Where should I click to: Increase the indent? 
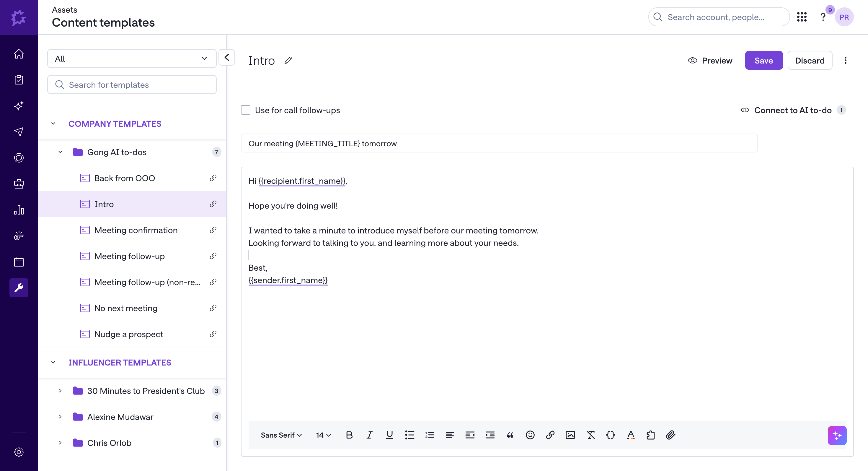tap(490, 435)
